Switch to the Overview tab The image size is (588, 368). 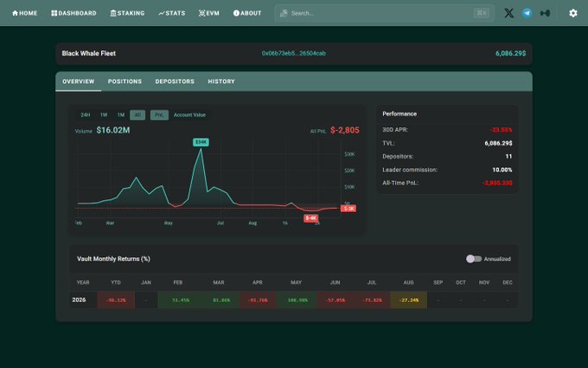pos(79,81)
